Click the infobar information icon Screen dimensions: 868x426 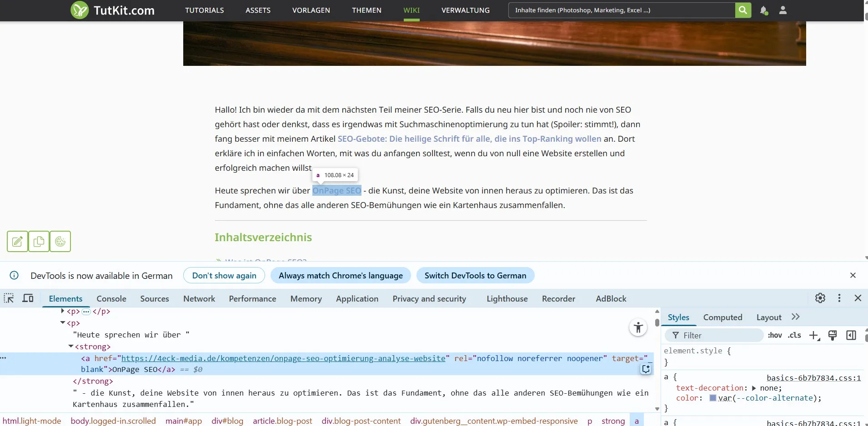point(14,275)
